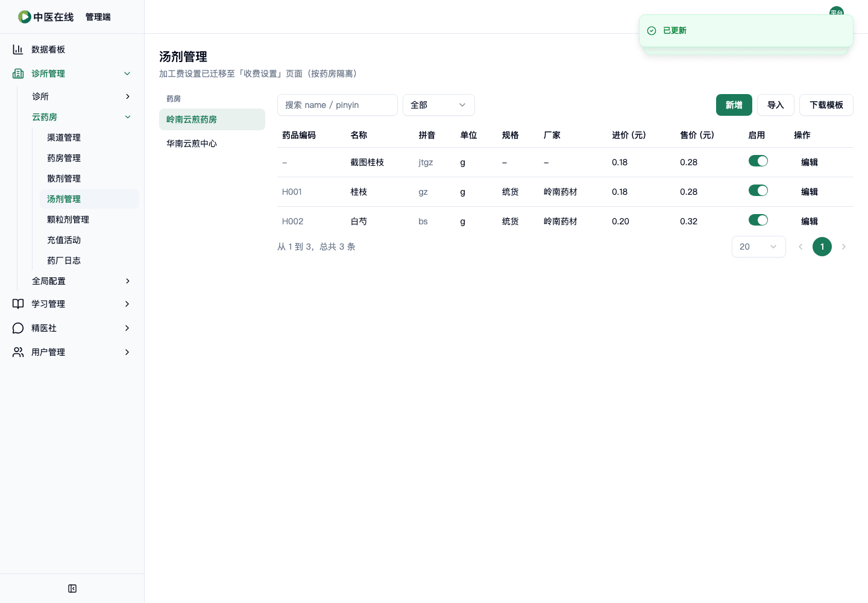868x603 pixels.
Task: Open 散剂管理 in the sidebar
Action: click(89, 178)
